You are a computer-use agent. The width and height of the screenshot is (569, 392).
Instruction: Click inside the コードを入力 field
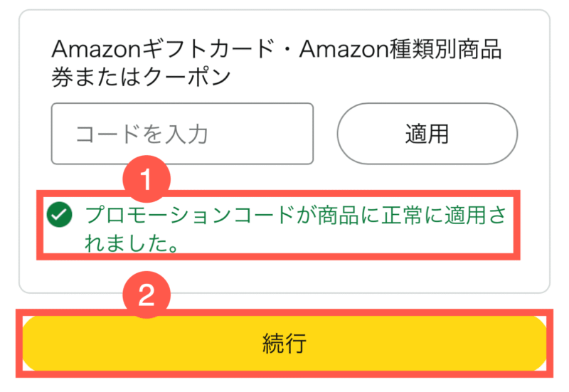182,134
